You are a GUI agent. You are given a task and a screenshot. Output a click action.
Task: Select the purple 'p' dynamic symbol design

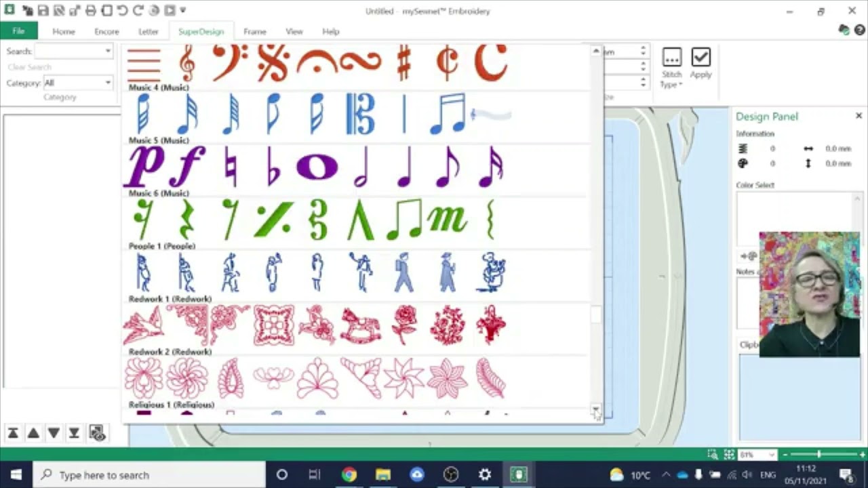tap(144, 167)
